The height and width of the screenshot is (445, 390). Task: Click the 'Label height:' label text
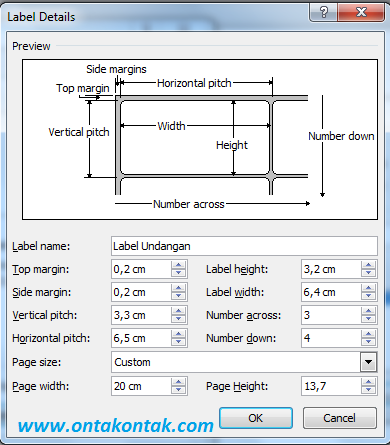pyautogui.click(x=237, y=269)
